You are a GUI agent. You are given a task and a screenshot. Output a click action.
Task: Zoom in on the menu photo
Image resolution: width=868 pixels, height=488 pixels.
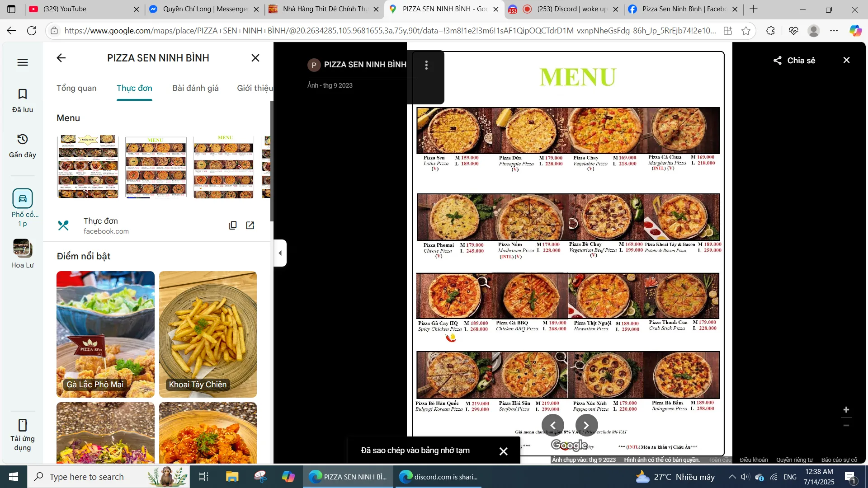[846, 410]
